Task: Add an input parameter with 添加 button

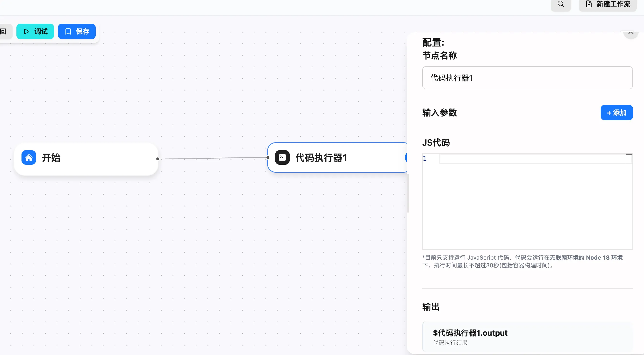Action: pos(616,113)
